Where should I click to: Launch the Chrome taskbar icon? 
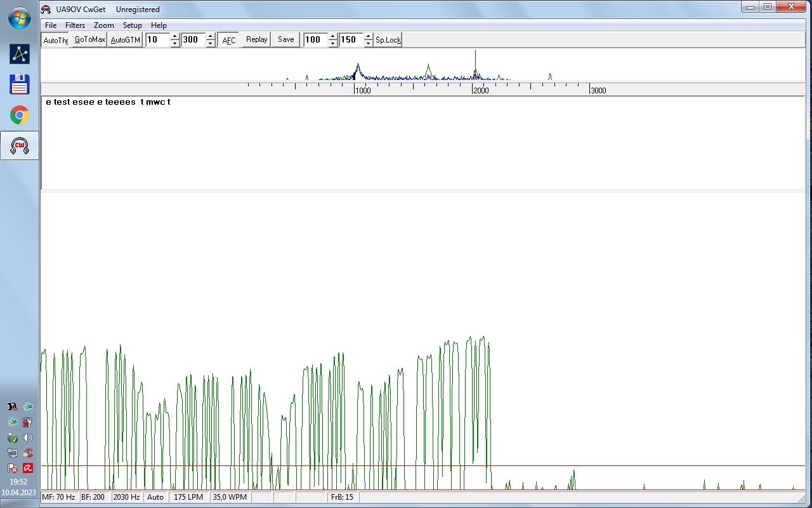pyautogui.click(x=19, y=115)
